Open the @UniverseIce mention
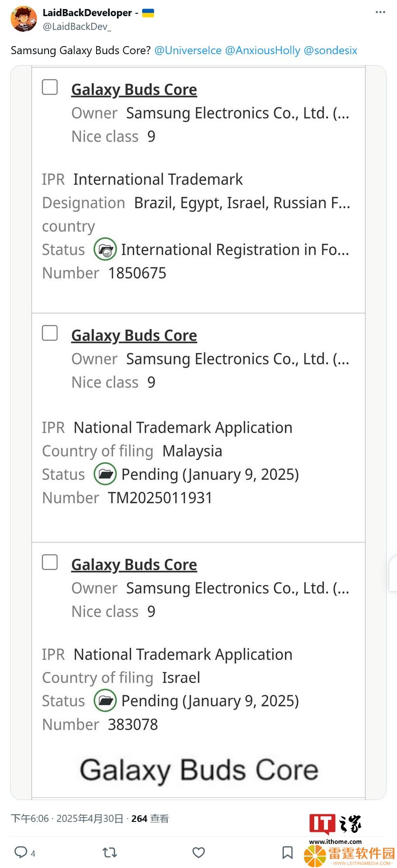 point(188,50)
